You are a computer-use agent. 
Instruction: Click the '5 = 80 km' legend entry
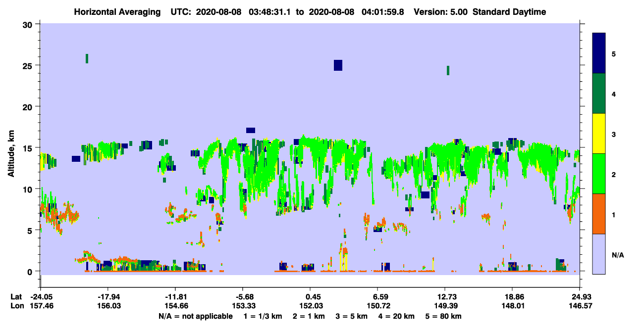click(444, 316)
